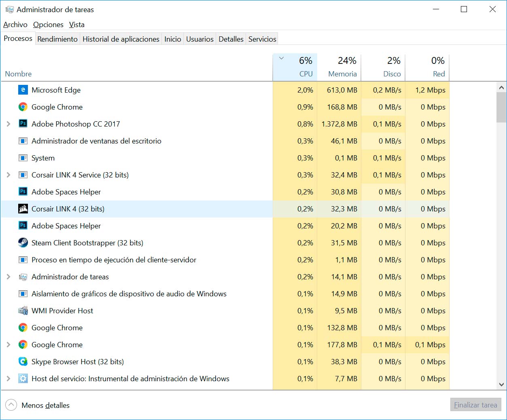Click the scrollbar up arrow
The width and height of the screenshot is (507, 420).
501,87
